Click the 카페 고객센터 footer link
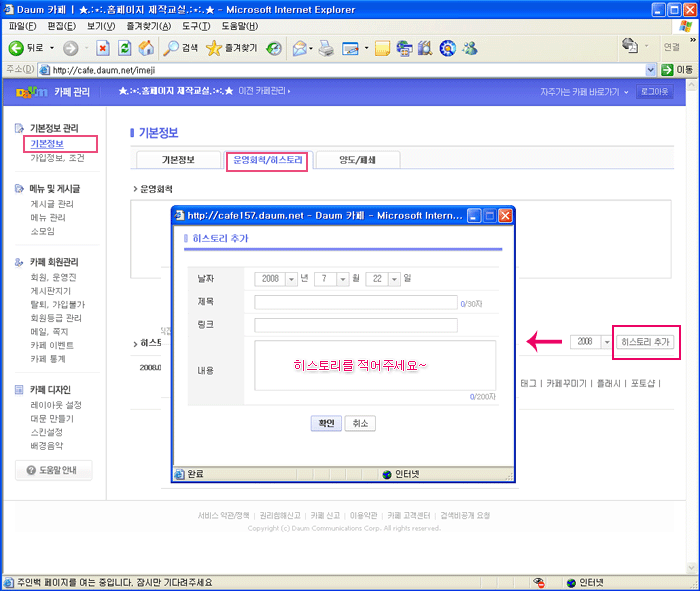This screenshot has height=591, width=700. click(408, 516)
